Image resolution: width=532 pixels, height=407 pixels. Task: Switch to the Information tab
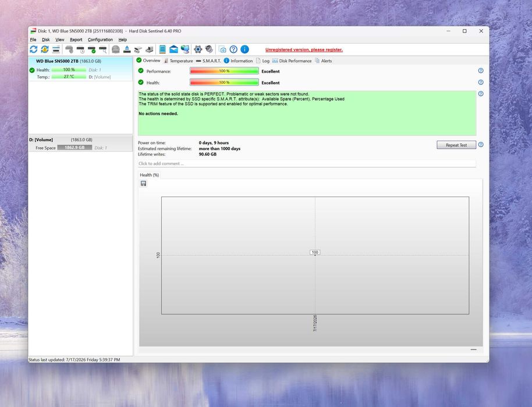click(x=238, y=60)
